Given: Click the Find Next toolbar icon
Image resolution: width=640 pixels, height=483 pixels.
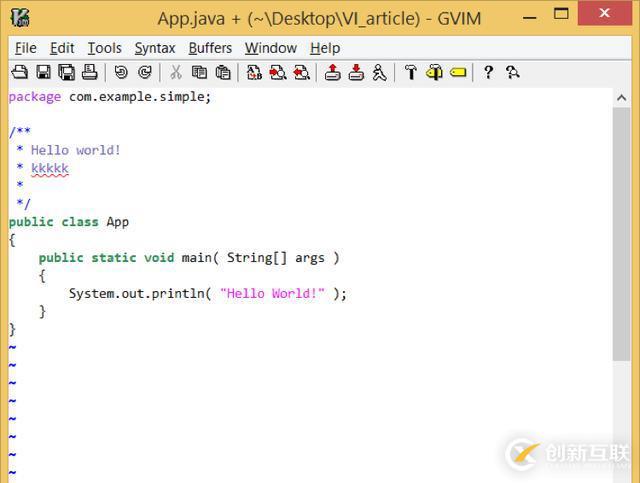Looking at the screenshot, I should [x=278, y=72].
